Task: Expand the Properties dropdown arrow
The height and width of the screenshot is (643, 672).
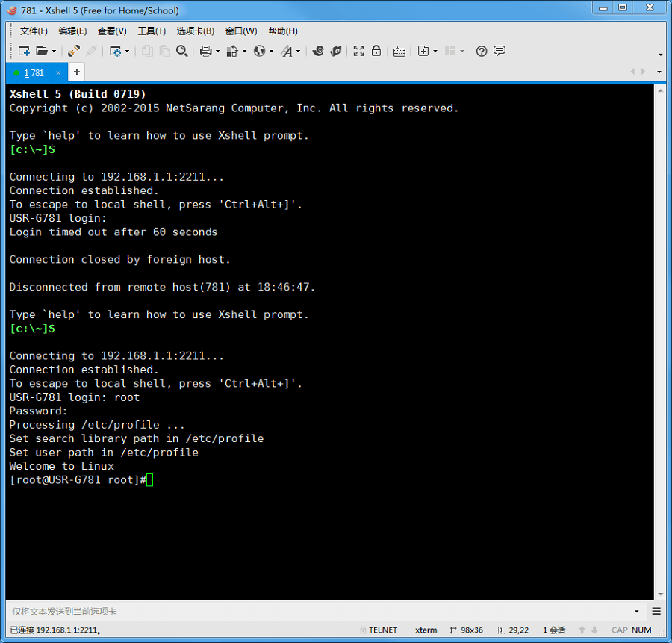Action: click(127, 52)
